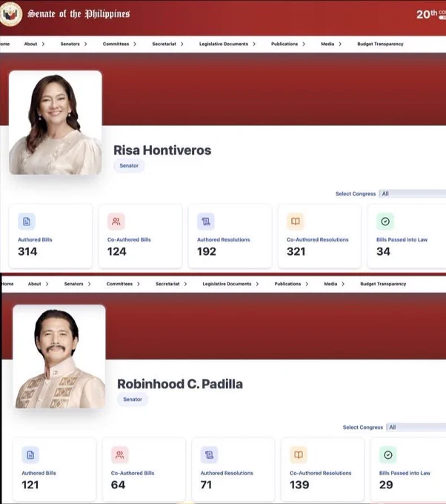Click the Senate of the Philippines seal logo
Image resolution: width=446 pixels, height=504 pixels.
pyautogui.click(x=10, y=13)
